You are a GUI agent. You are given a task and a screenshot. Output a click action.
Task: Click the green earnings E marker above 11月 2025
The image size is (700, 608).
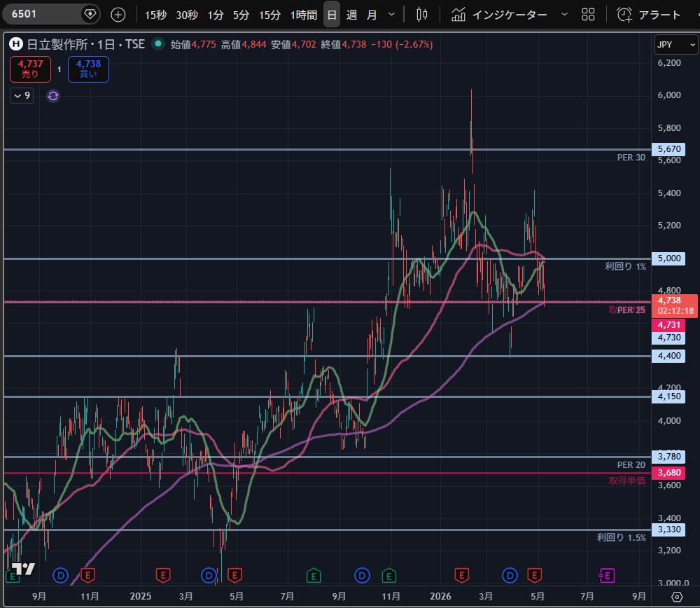(389, 576)
